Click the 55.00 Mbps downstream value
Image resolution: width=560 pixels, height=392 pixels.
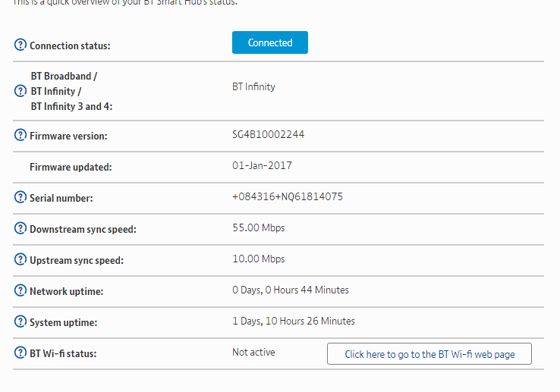click(x=259, y=227)
